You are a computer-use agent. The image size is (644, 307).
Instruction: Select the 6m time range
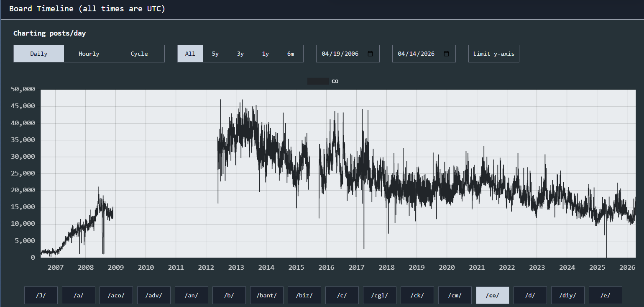pyautogui.click(x=291, y=54)
